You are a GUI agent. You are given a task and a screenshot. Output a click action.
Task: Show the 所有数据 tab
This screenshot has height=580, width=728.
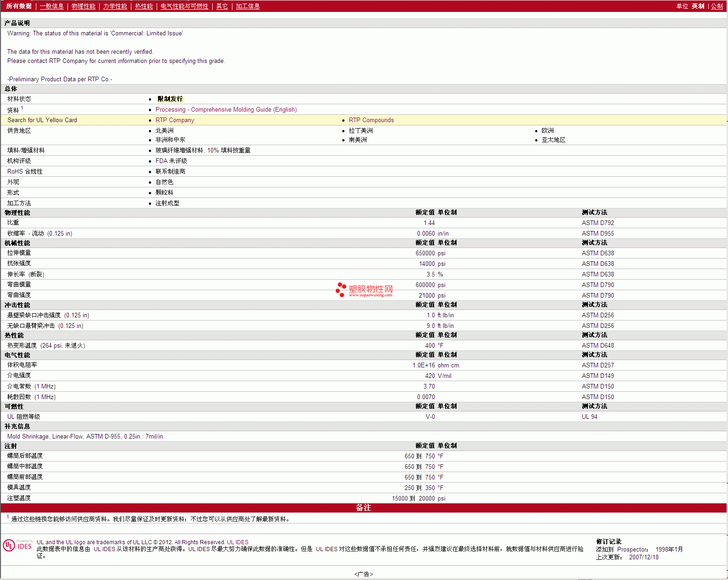tap(19, 6)
